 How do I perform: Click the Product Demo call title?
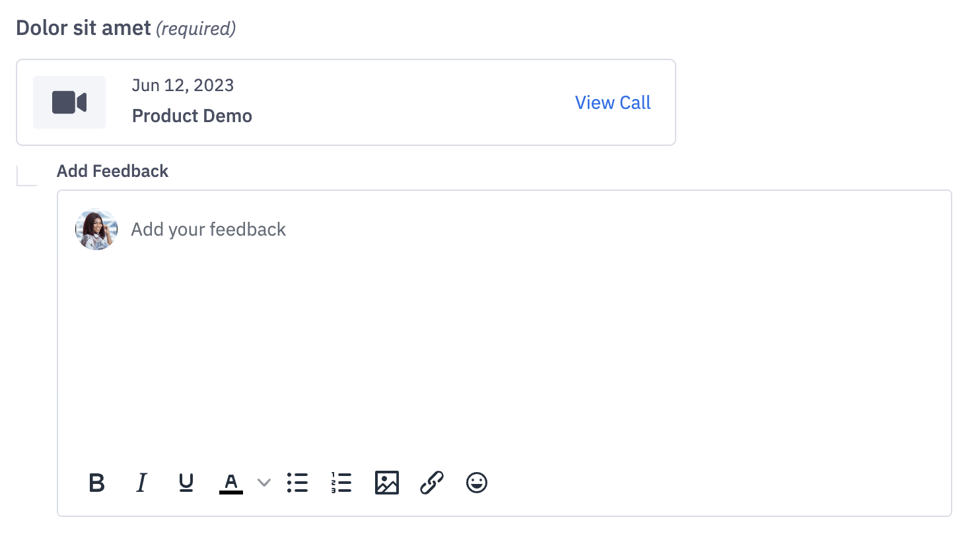tap(192, 116)
